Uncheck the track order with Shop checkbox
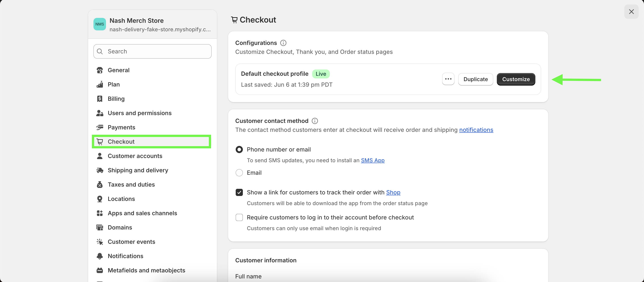 [x=239, y=192]
